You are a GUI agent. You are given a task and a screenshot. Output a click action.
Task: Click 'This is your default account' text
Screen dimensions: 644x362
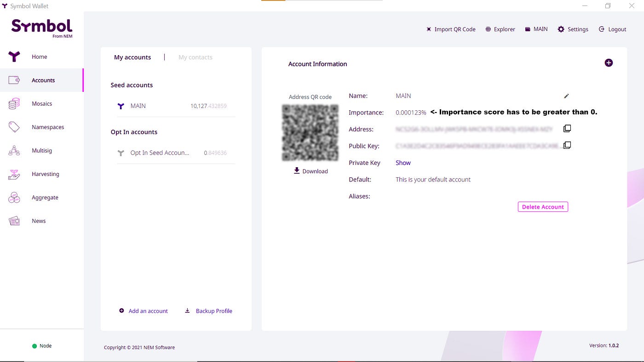(433, 180)
